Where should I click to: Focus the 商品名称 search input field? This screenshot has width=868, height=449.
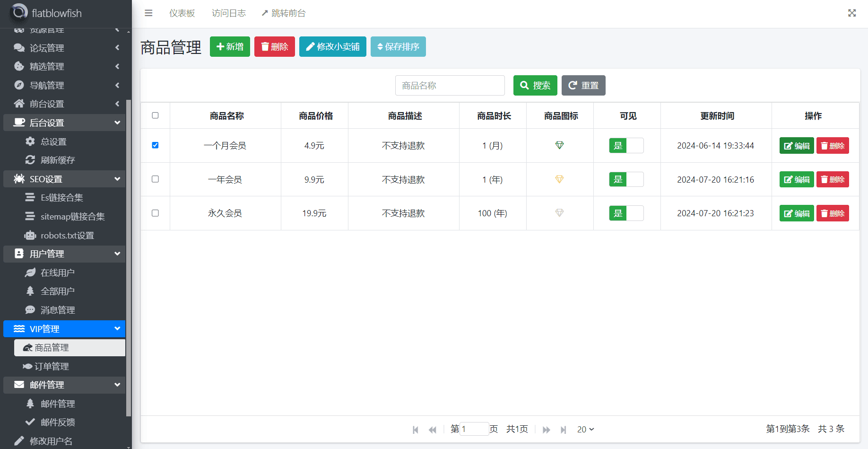(450, 85)
